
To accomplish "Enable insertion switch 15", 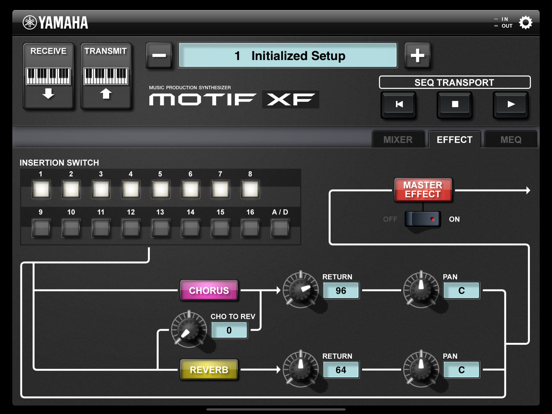I will [x=220, y=228].
